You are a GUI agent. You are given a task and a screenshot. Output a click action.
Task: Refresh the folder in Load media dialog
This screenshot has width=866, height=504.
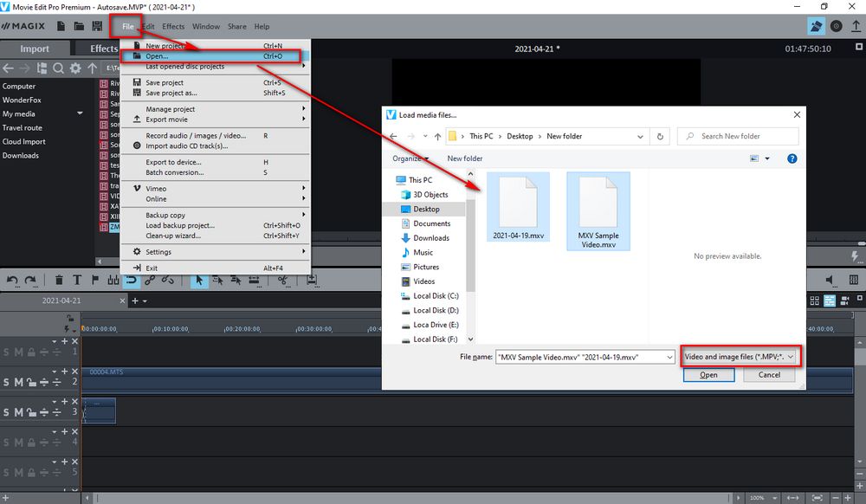pyautogui.click(x=660, y=136)
